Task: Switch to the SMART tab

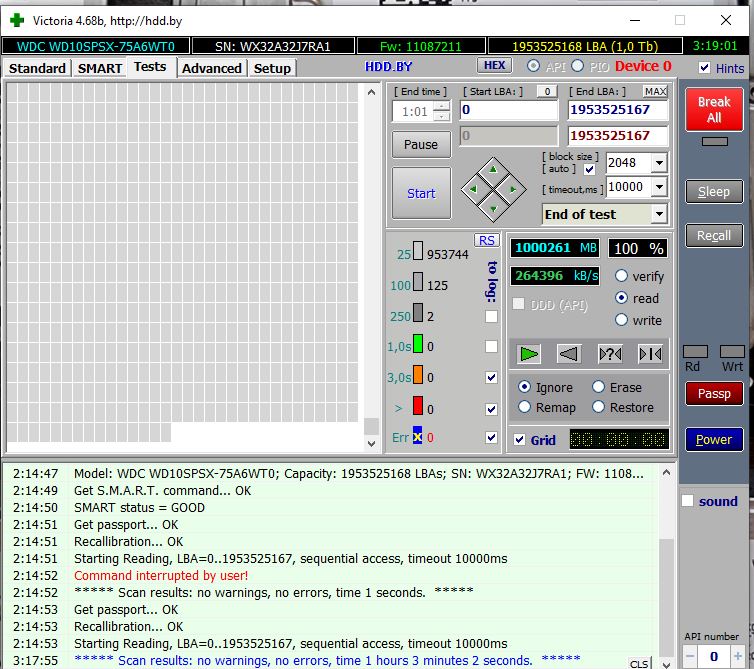Action: [100, 68]
